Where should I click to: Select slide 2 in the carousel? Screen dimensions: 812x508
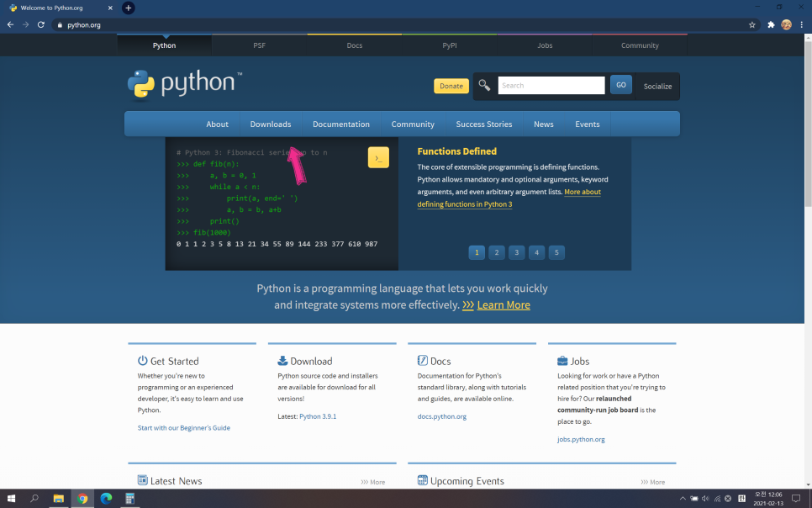pos(497,252)
